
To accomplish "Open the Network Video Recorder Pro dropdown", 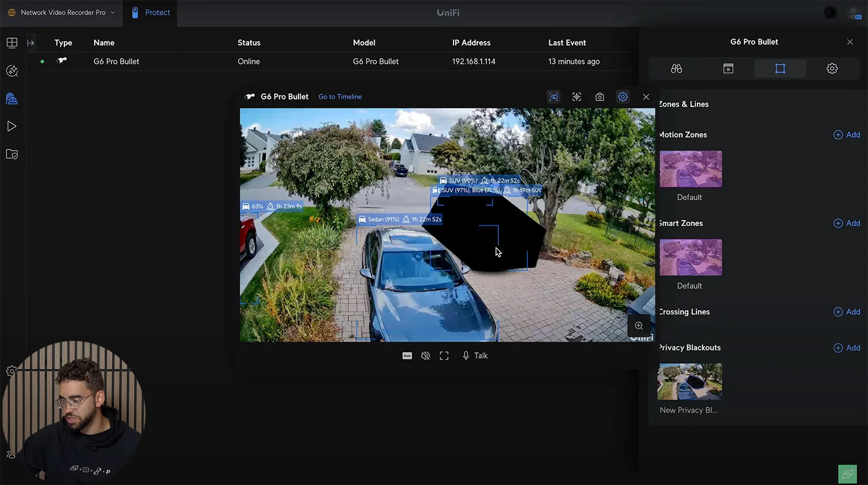I will click(x=61, y=13).
